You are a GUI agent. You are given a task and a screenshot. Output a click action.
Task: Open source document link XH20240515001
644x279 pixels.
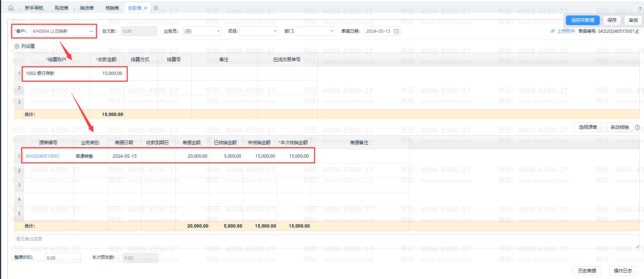click(x=42, y=156)
